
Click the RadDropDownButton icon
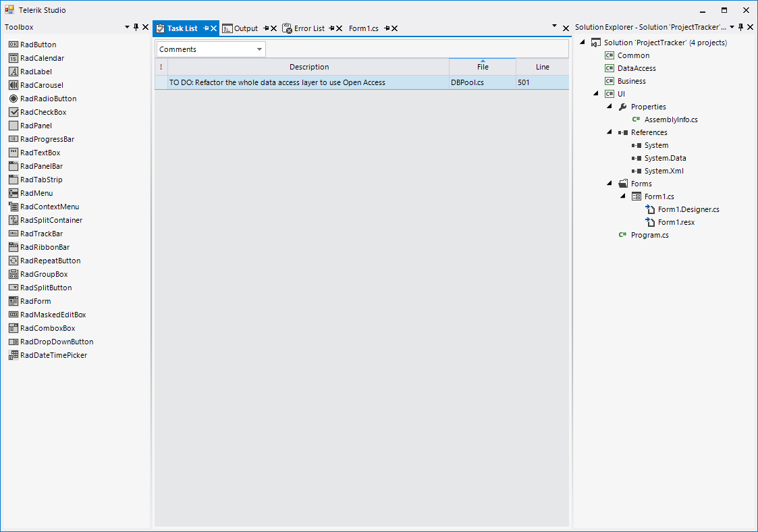(13, 342)
